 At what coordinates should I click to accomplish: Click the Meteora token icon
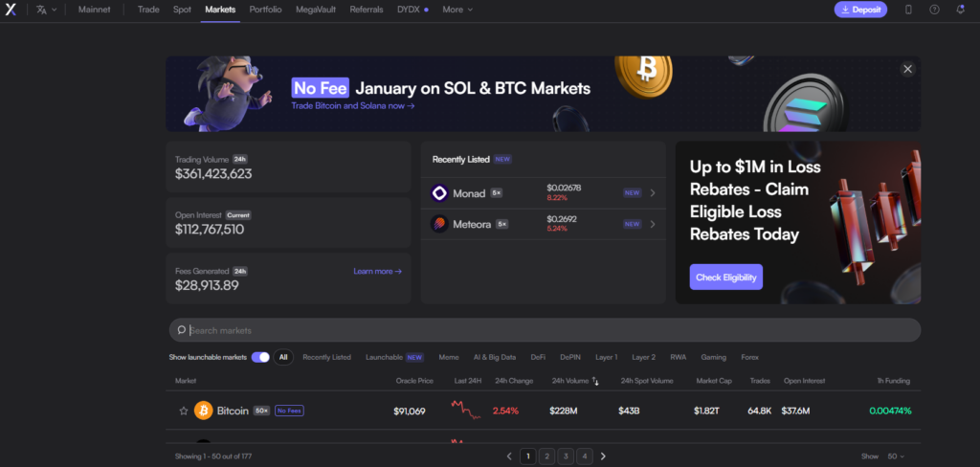[x=439, y=224]
